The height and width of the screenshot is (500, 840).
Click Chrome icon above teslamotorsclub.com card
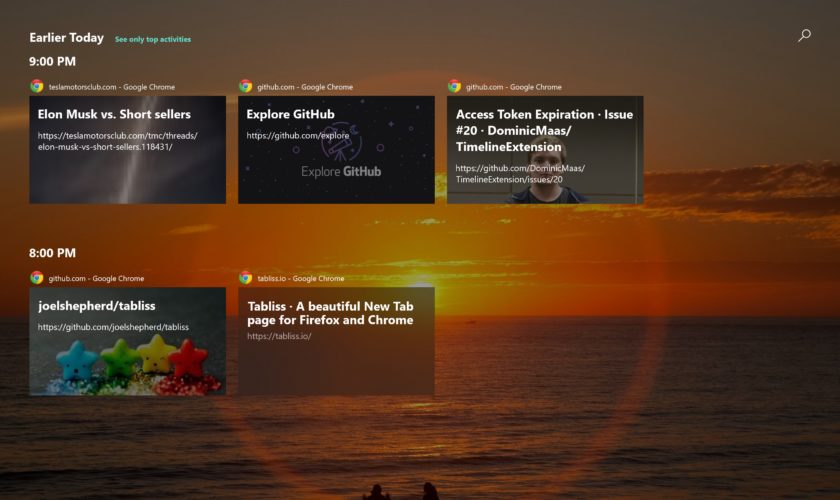coord(36,86)
